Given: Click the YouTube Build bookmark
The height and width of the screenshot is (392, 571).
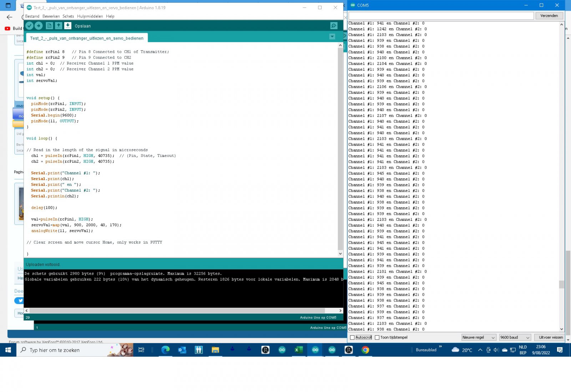Looking at the screenshot, I should click(13, 29).
